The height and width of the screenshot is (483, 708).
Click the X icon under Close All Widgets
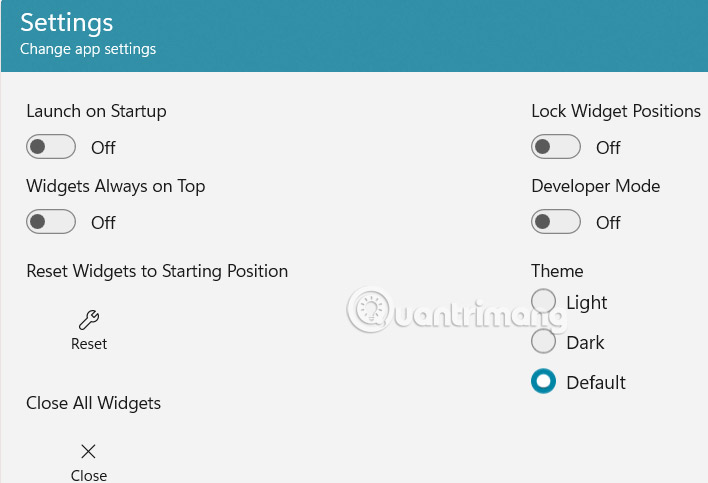click(x=88, y=452)
